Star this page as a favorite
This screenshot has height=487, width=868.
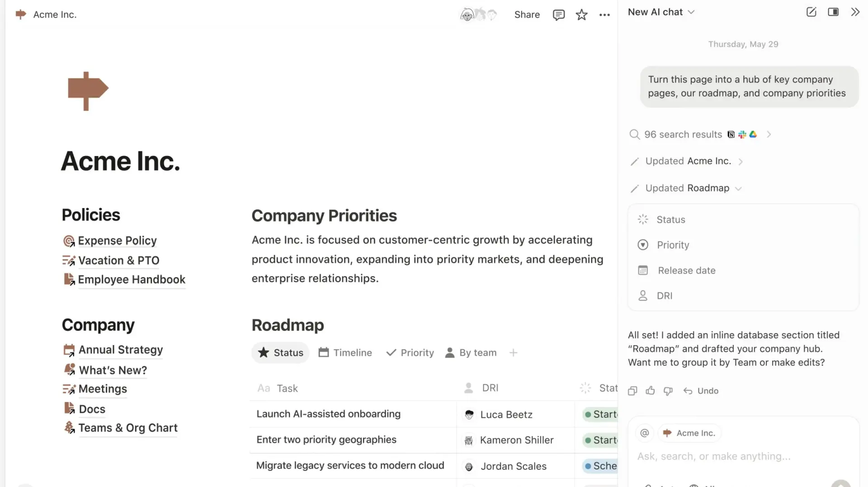581,15
